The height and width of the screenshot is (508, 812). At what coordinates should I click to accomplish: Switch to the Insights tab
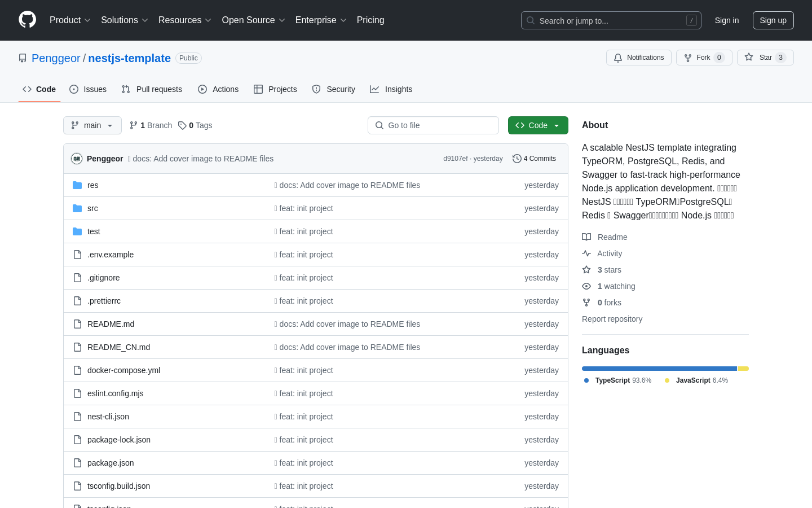coord(391,89)
